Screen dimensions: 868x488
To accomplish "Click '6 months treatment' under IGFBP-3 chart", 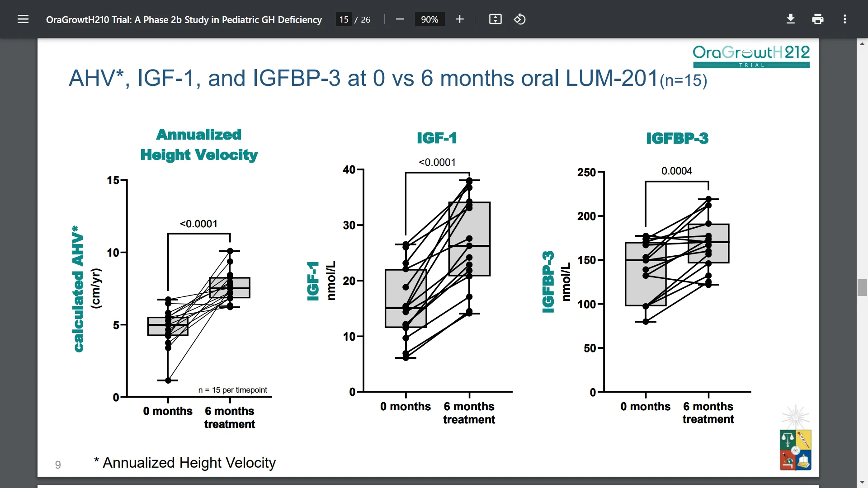I will 708,413.
